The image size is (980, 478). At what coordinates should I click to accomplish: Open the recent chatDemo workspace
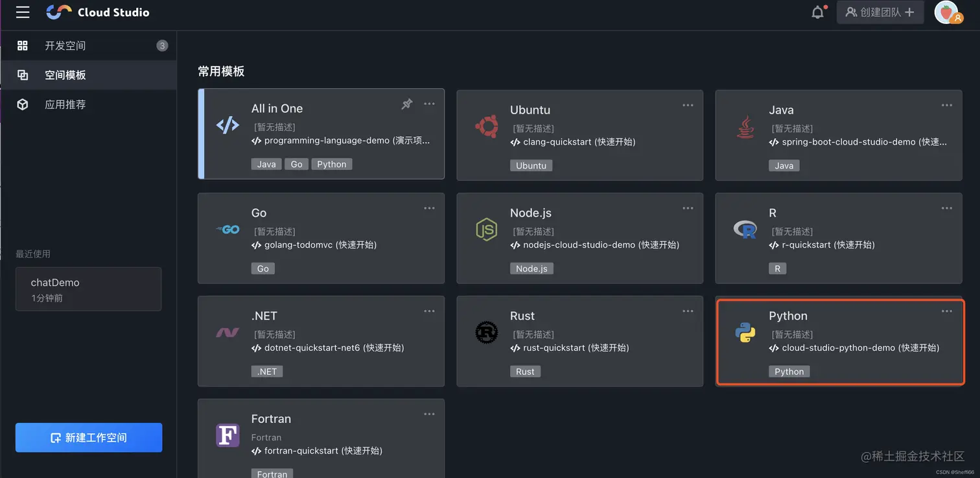(88, 289)
